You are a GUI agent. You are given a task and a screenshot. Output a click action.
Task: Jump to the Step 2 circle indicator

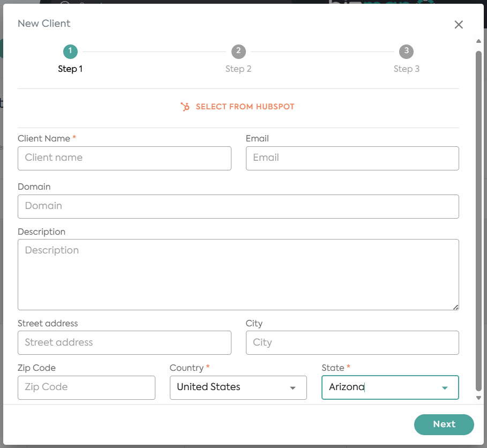(238, 51)
